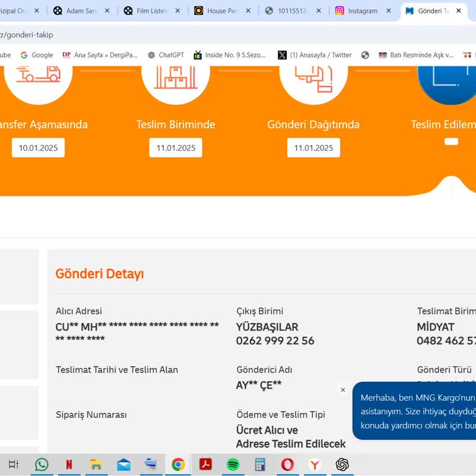Open the ChatGPT bookmark
Screen dimensions: 476x476
[166, 55]
